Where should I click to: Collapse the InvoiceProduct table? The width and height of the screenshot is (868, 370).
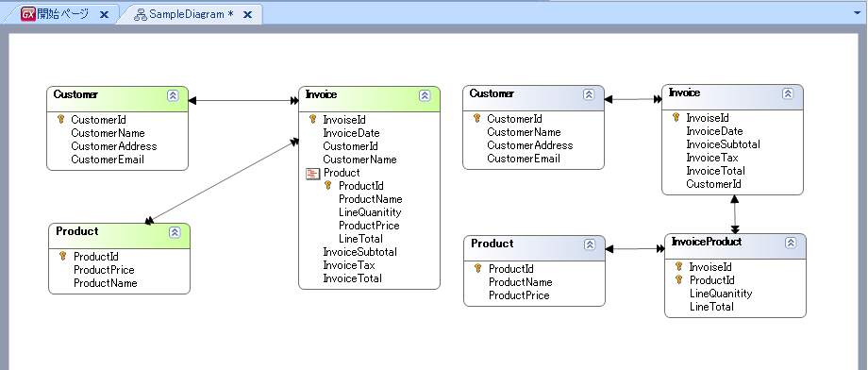click(x=791, y=243)
